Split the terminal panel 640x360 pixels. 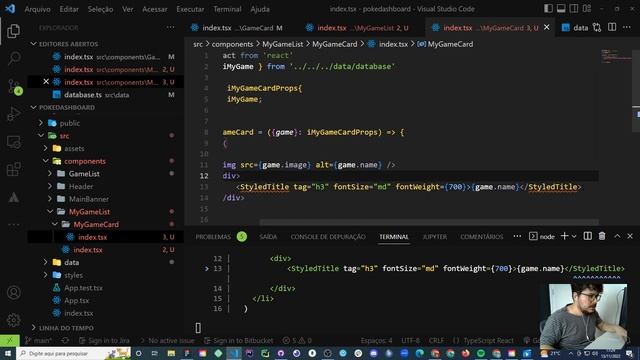[587, 236]
